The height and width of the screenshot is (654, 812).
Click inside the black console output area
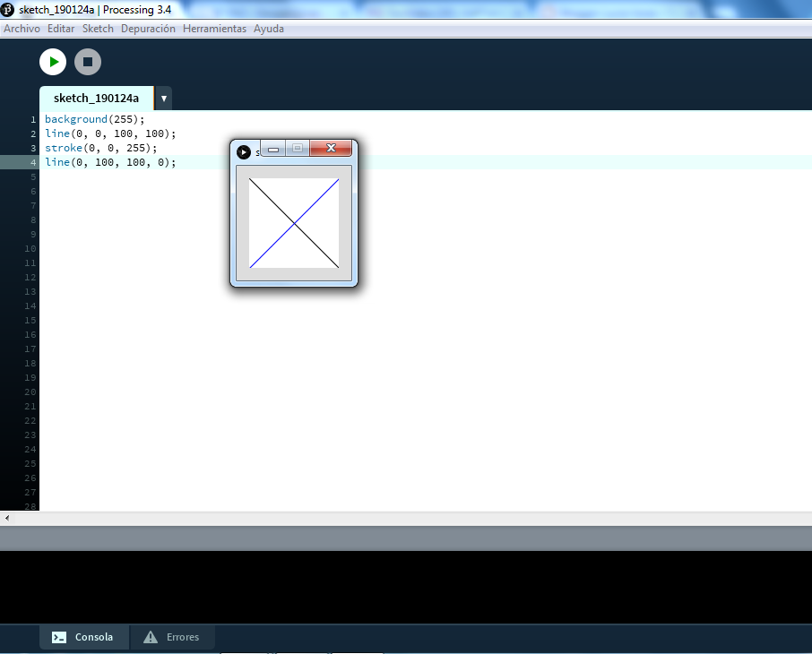406,587
